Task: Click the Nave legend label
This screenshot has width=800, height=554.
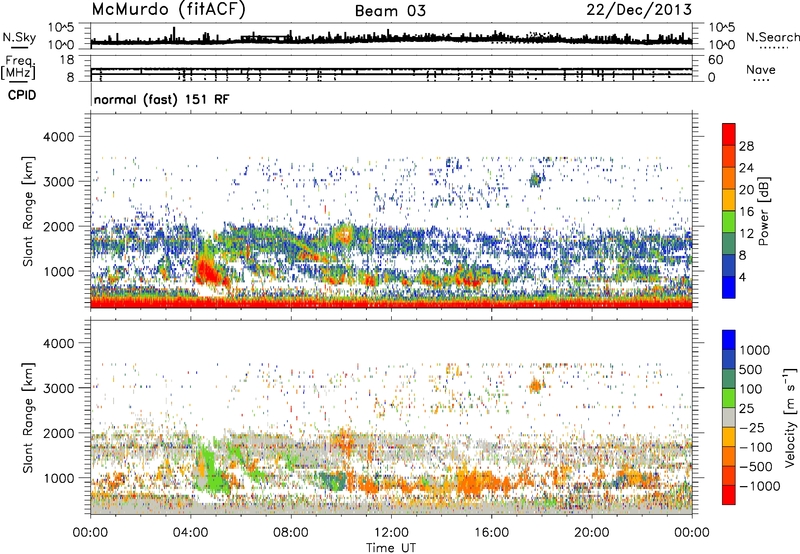Action: 760,69
